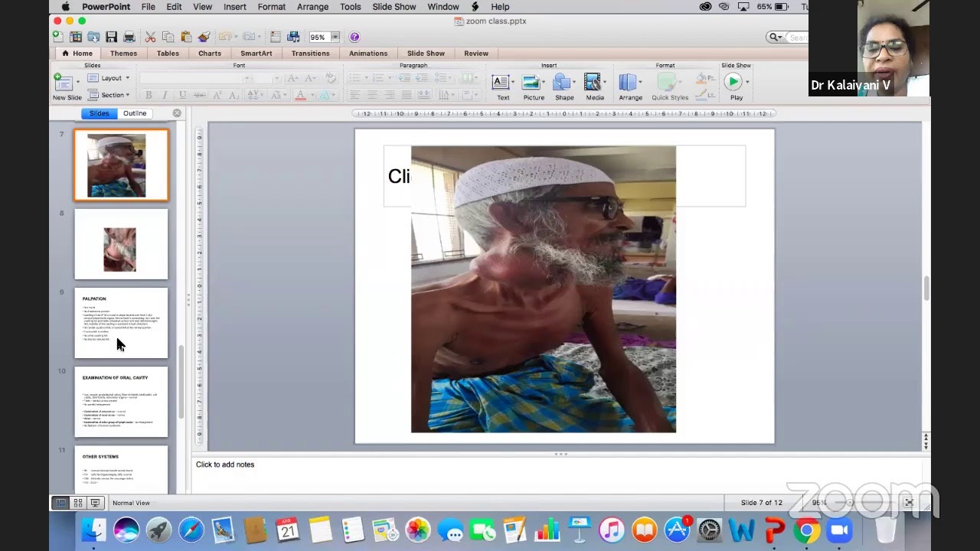
Task: Click the Save floppy disk icon
Action: 112,37
